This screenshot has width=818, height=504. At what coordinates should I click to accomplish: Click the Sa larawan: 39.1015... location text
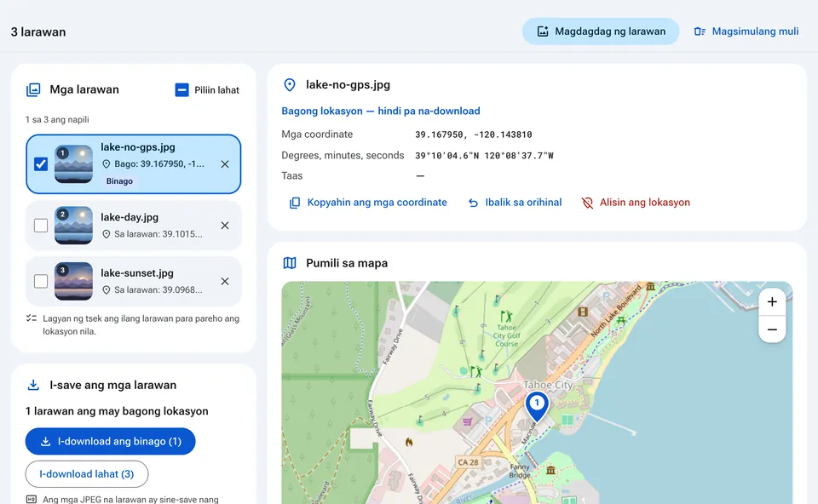point(158,234)
